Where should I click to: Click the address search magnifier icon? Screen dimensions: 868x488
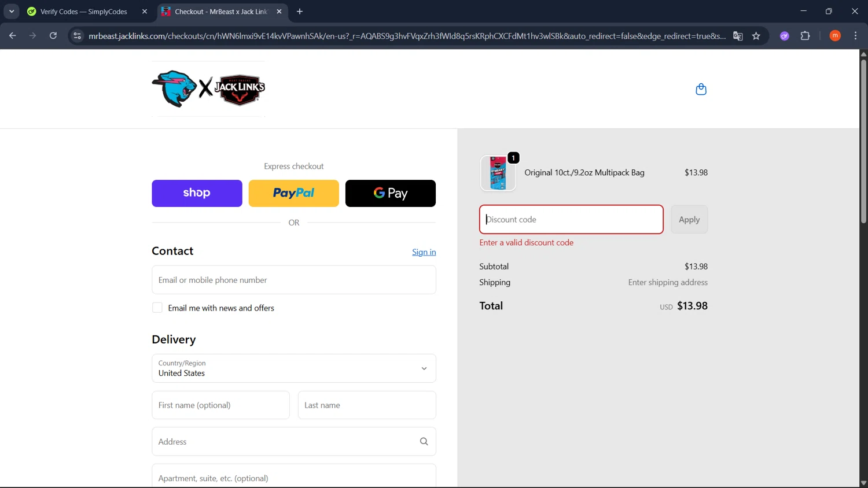pyautogui.click(x=424, y=441)
